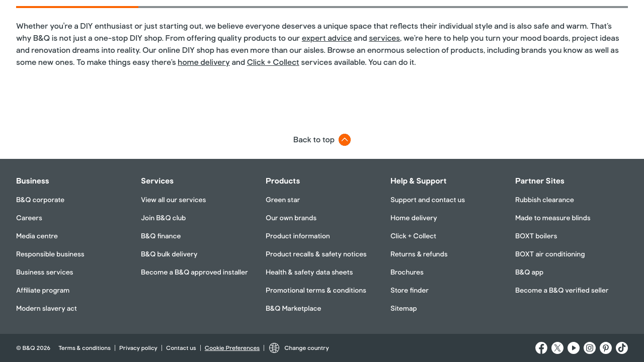The width and height of the screenshot is (644, 362).
Task: Open Terms & conditions in footer bar
Action: tap(85, 348)
